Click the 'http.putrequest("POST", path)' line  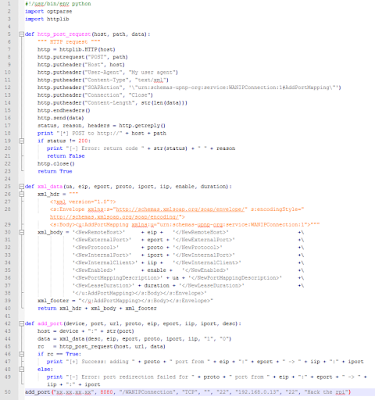(x=83, y=57)
